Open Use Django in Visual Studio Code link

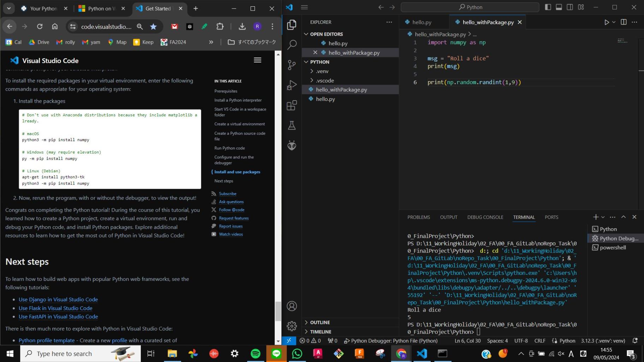tap(58, 300)
